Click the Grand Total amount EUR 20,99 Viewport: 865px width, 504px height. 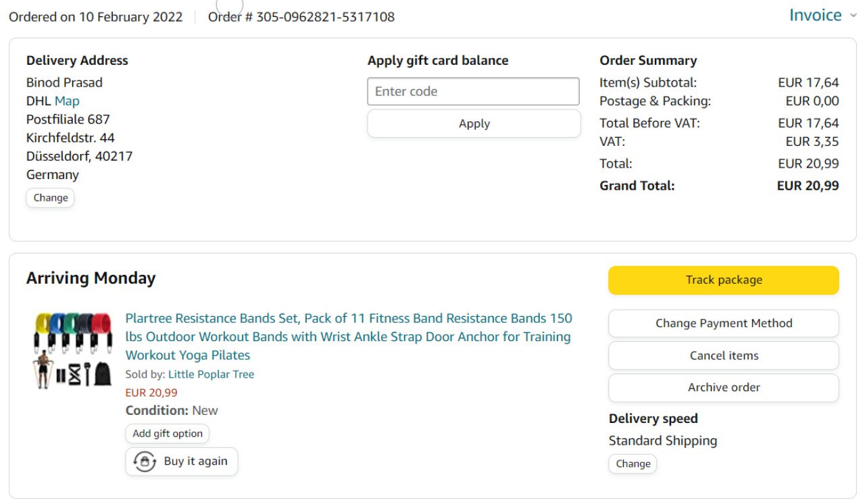pyautogui.click(x=808, y=186)
